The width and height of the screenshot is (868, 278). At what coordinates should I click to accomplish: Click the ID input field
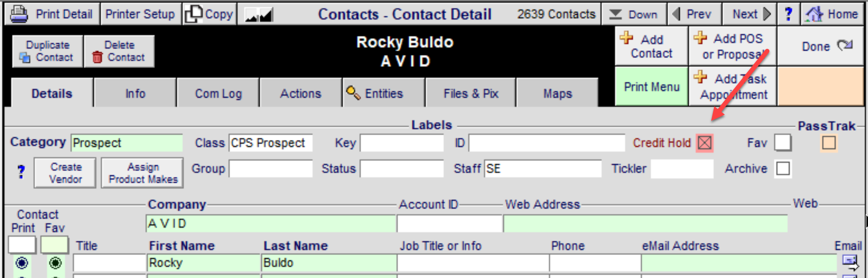pyautogui.click(x=547, y=143)
